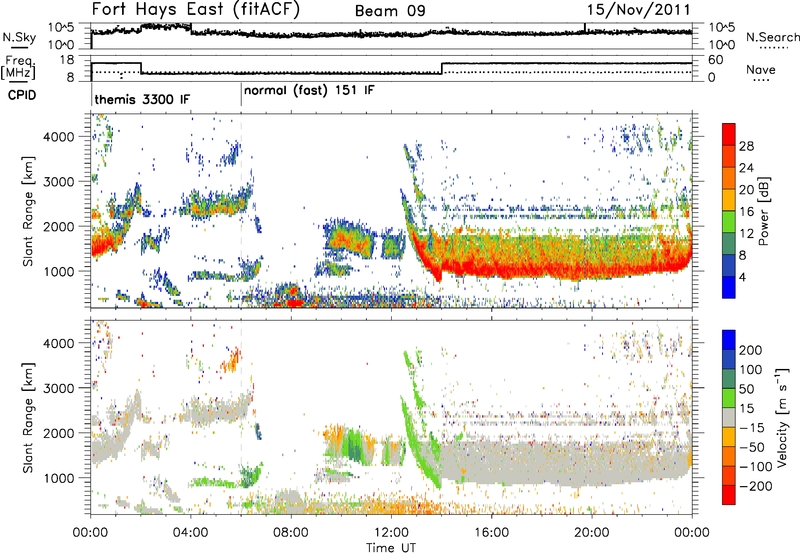The width and height of the screenshot is (800, 554).
Task: Click the "200" velocity scale value
Action: [751, 350]
